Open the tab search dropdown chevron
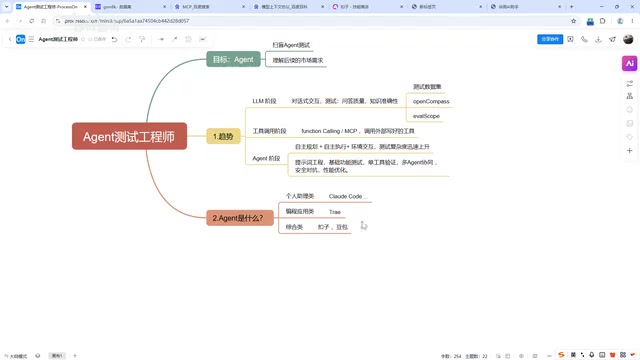This screenshot has height=360, width=640. [6, 7]
